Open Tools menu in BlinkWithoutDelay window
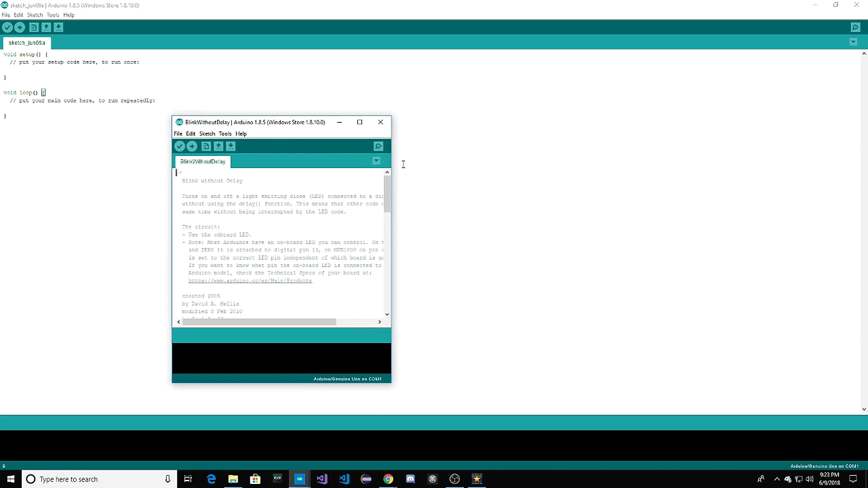 tap(225, 134)
